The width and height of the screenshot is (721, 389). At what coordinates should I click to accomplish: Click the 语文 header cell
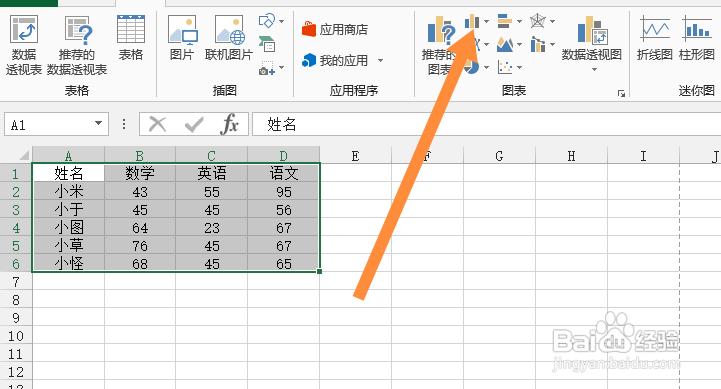(x=284, y=173)
